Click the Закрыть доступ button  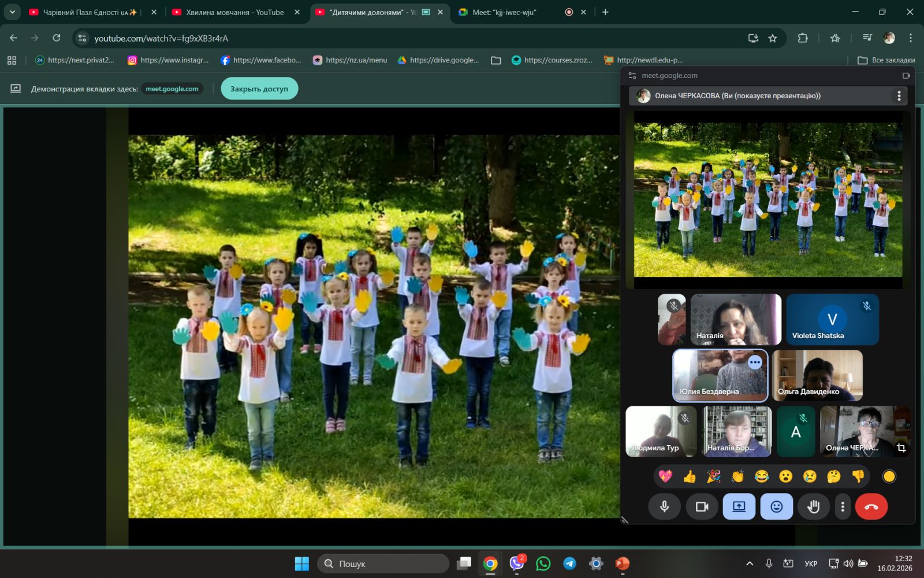[x=259, y=89]
